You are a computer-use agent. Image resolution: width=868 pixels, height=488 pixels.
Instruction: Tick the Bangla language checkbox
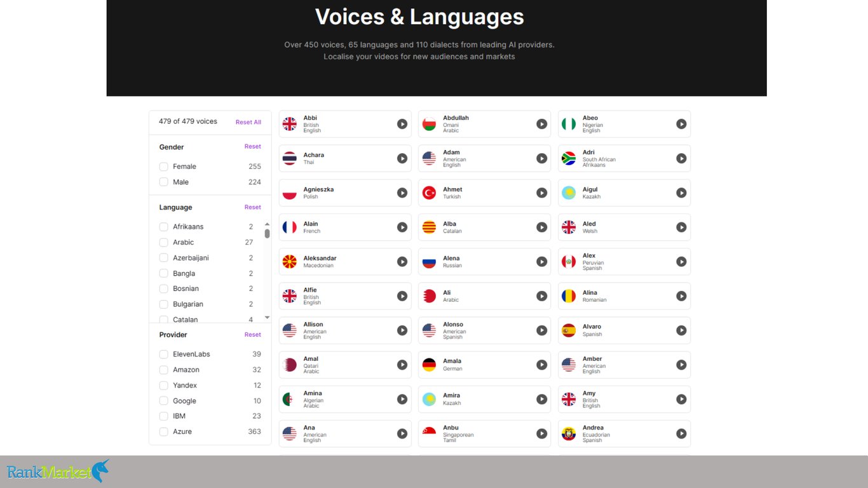click(x=163, y=273)
